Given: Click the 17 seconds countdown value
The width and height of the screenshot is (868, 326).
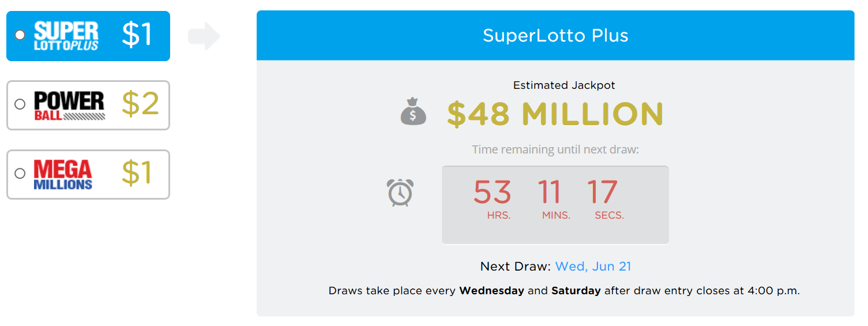Looking at the screenshot, I should 602,192.
